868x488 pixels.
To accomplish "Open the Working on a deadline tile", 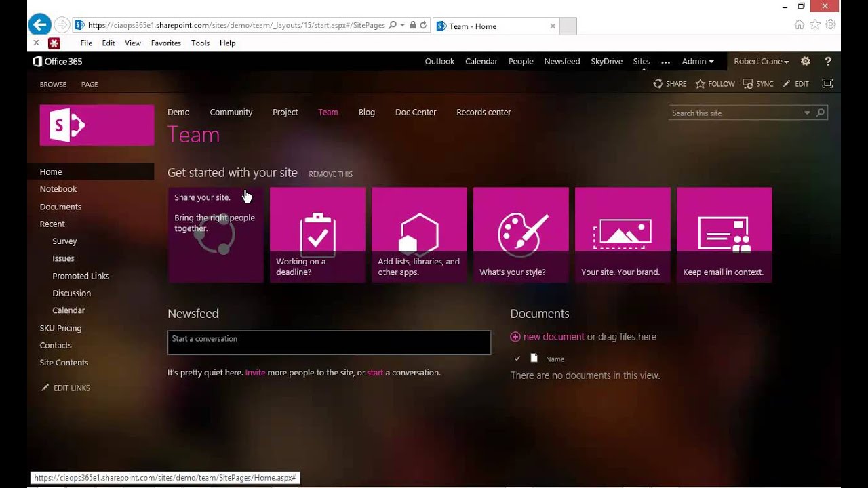I will (x=317, y=235).
